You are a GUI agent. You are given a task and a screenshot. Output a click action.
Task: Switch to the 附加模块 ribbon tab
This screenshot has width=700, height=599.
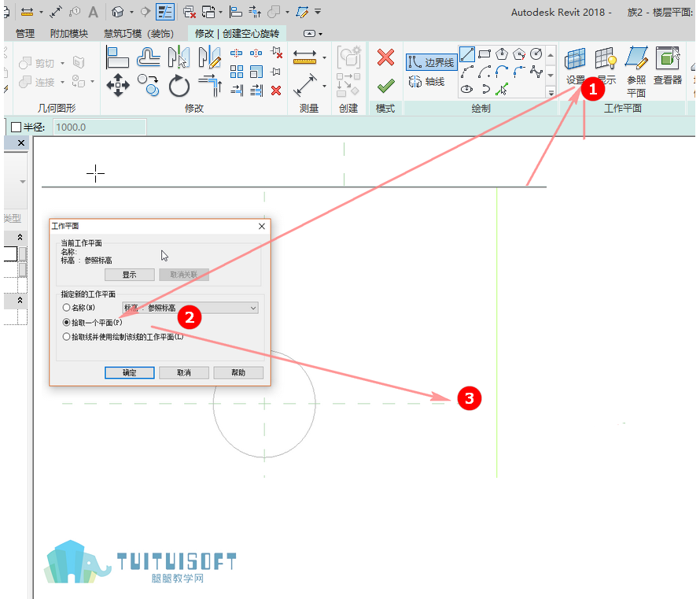(69, 34)
